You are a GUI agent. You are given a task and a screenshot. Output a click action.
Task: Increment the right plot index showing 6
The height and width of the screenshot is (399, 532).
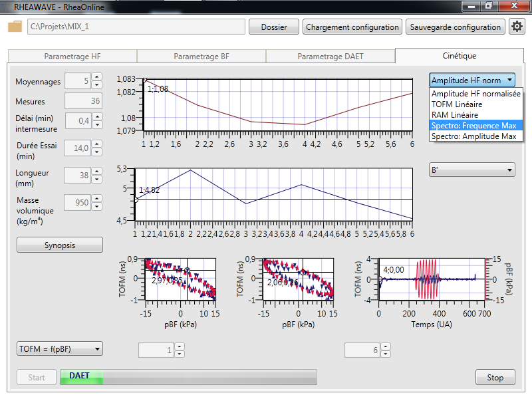[386, 346]
